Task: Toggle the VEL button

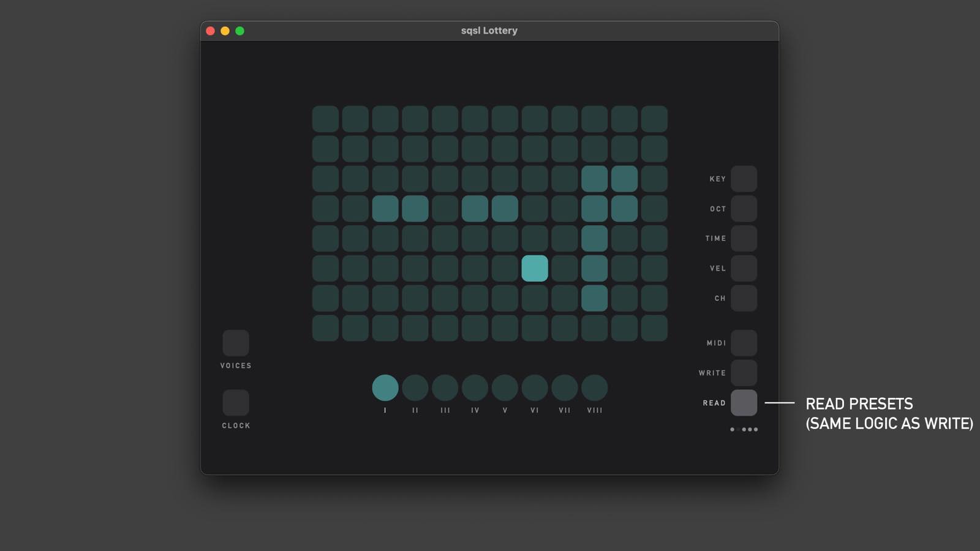Action: point(744,268)
